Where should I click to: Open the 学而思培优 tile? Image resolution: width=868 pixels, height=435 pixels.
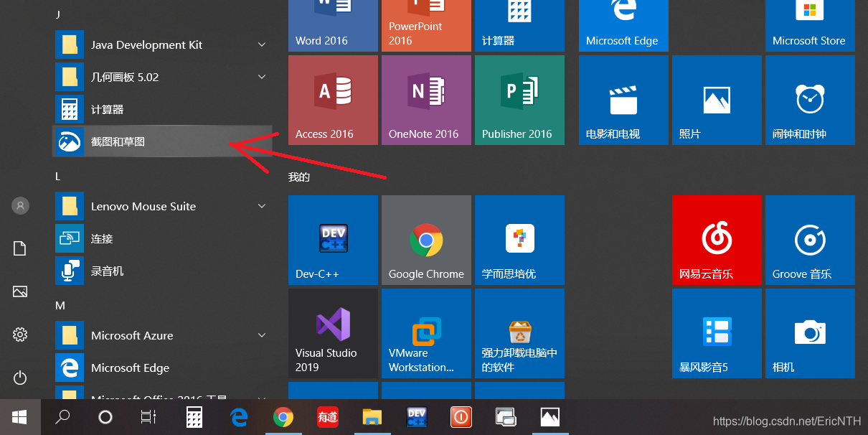coord(519,240)
